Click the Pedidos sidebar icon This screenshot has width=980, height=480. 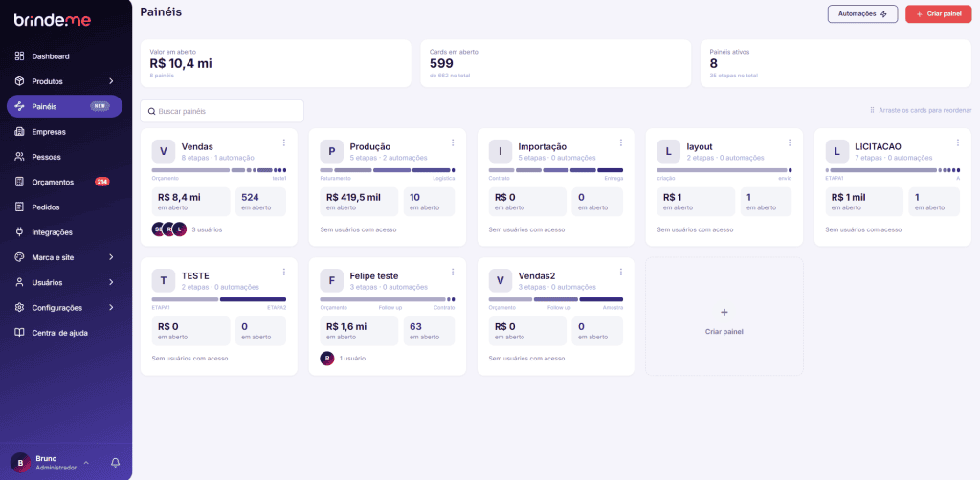(19, 207)
